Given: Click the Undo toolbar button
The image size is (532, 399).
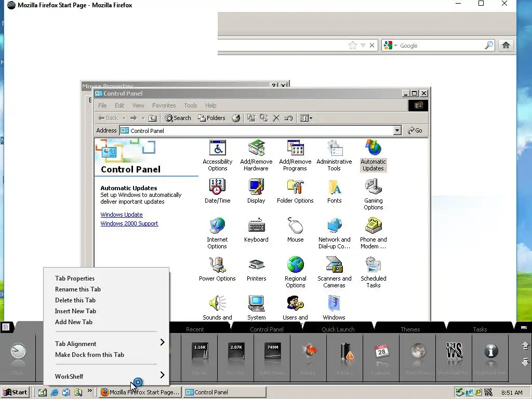Looking at the screenshot, I should pyautogui.click(x=288, y=118).
